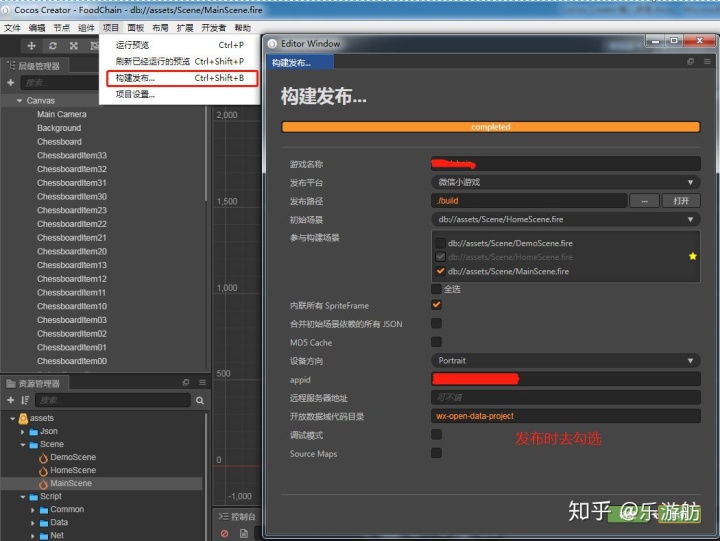This screenshot has height=541, width=720.
Task: Select the scale tool in toolbar
Action: (73, 45)
